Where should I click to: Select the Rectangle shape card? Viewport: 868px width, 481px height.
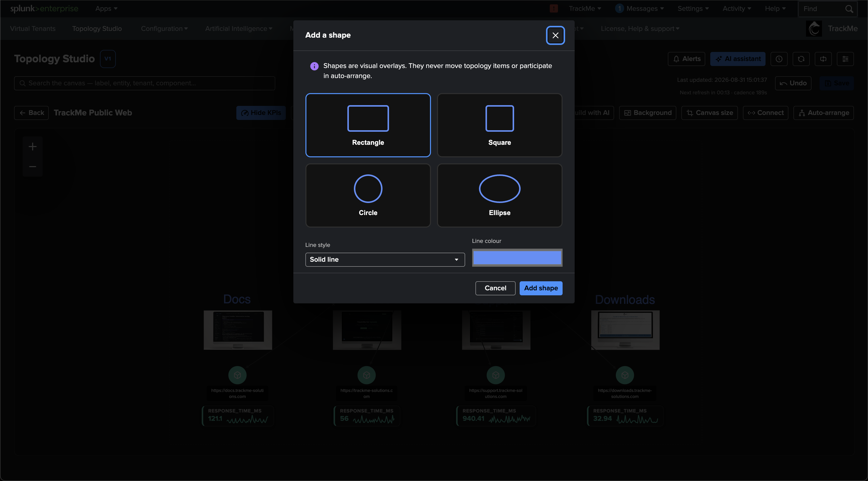pos(368,125)
